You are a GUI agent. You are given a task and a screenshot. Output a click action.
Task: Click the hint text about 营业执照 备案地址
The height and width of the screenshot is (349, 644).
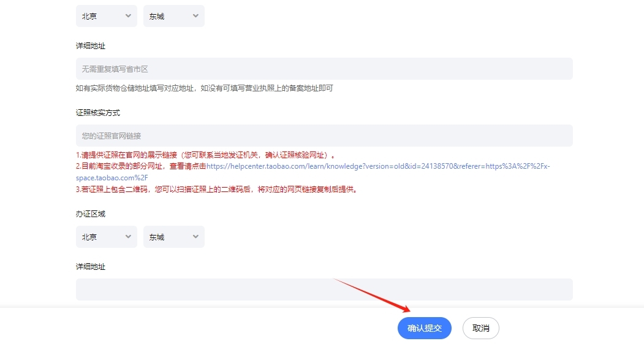coord(204,88)
